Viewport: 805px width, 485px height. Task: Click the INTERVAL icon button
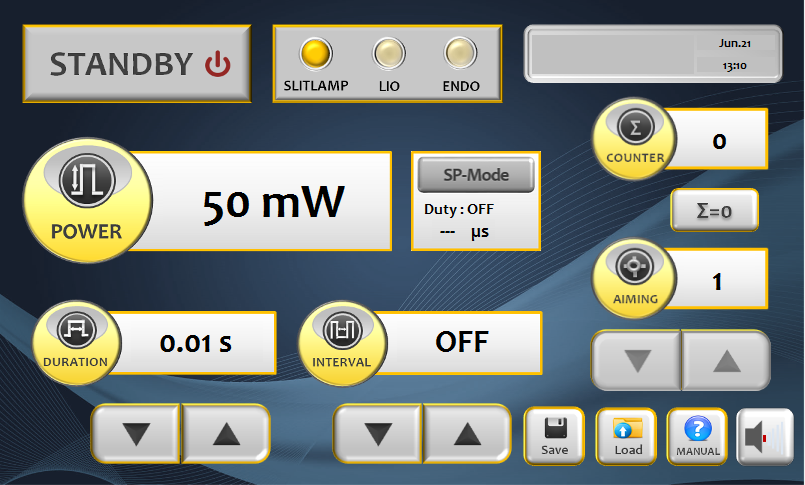click(342, 343)
